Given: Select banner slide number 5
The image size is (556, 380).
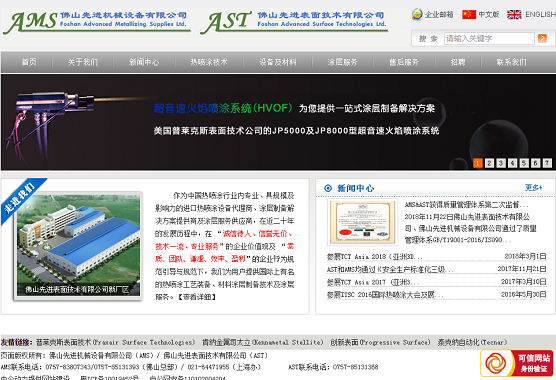Looking at the screenshot, I should [524, 163].
